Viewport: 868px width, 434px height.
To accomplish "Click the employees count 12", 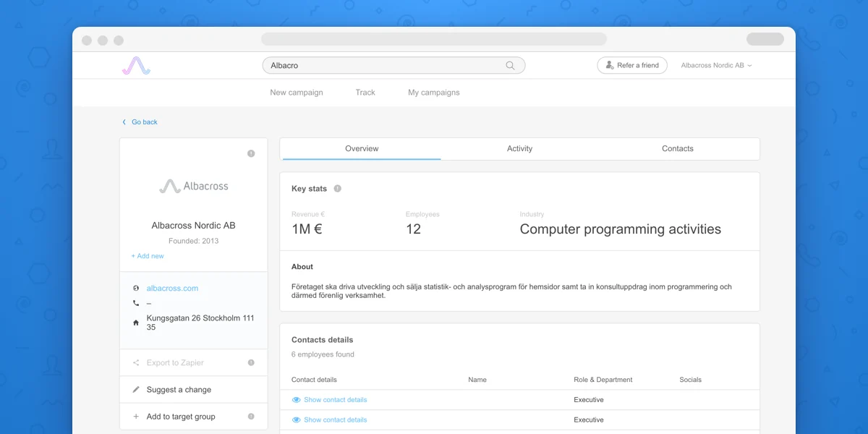I will (413, 229).
